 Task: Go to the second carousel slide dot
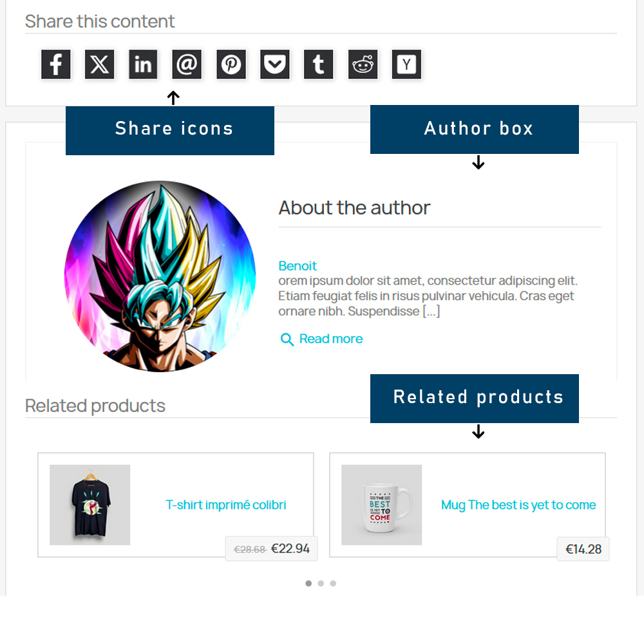pos(321,583)
